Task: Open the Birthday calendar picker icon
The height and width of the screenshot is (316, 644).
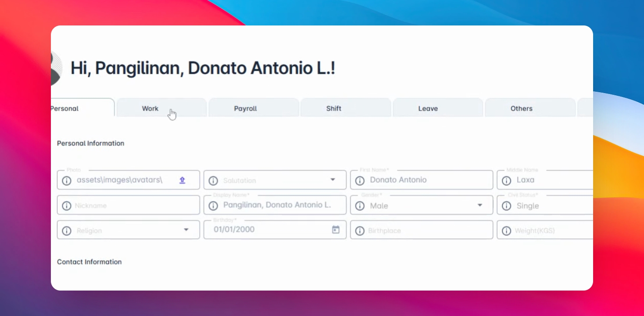Action: pyautogui.click(x=336, y=230)
